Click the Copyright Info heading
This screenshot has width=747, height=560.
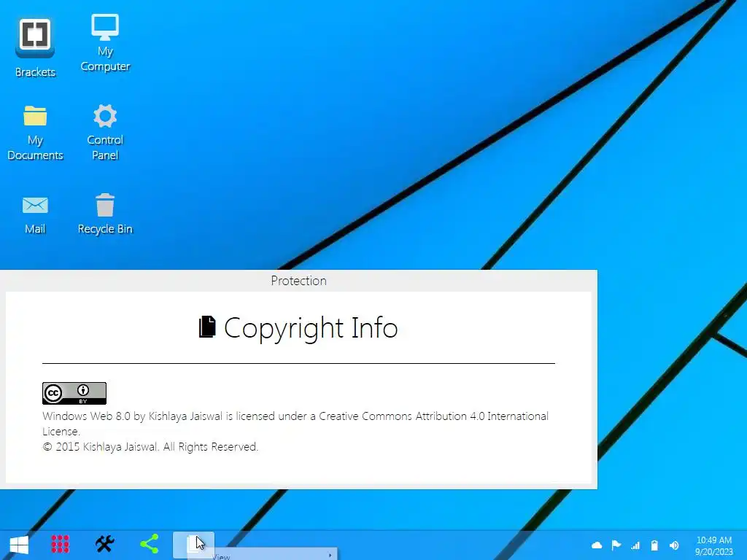(311, 328)
